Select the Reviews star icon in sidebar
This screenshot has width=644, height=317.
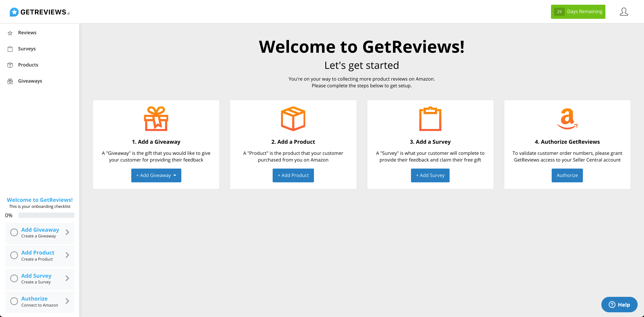[x=10, y=33]
